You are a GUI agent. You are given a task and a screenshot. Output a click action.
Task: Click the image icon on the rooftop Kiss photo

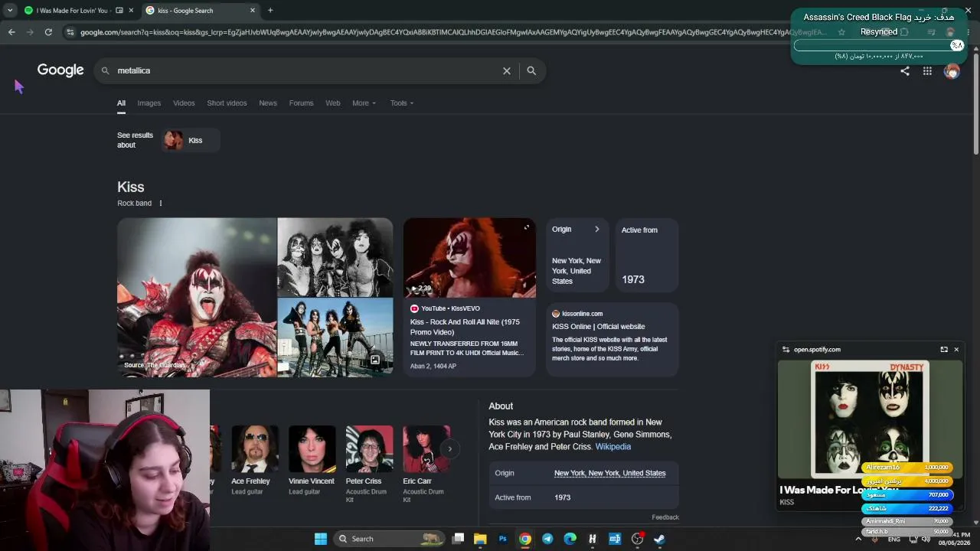[x=375, y=360]
